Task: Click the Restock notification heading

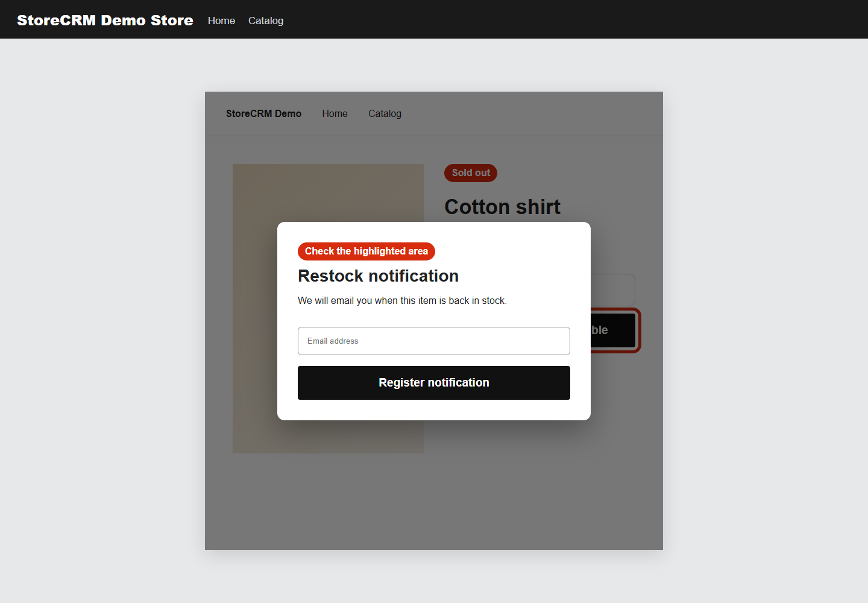Action: pos(378,276)
